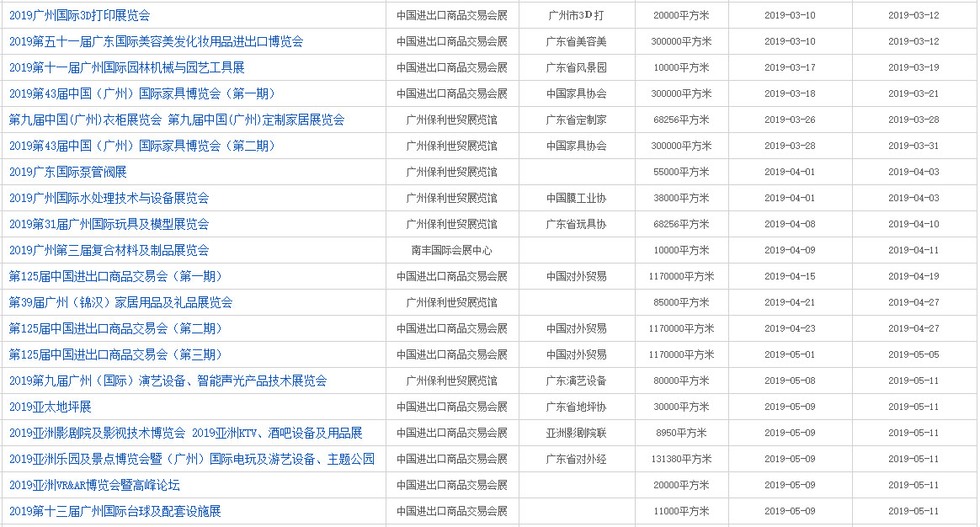Select organizer cell 广州市3D打

pyautogui.click(x=576, y=15)
